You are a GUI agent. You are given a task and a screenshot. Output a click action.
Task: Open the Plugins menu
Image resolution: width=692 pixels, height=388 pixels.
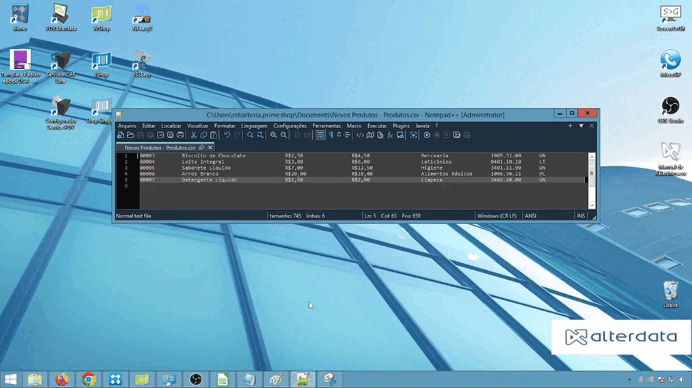(401, 126)
